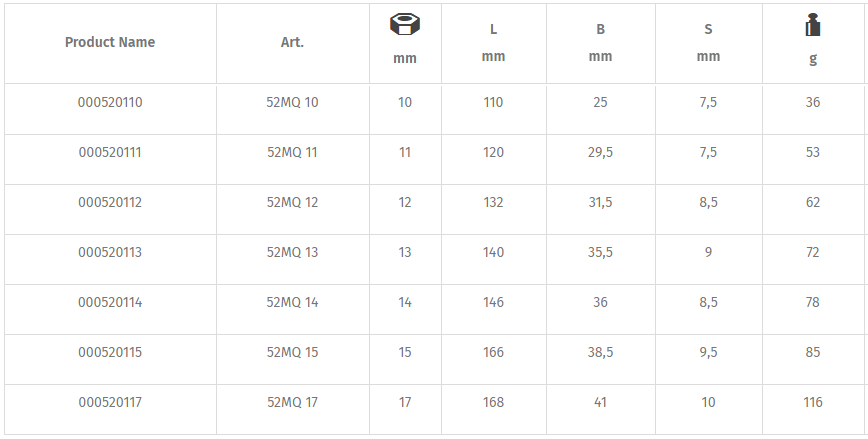Image resolution: width=868 pixels, height=439 pixels.
Task: Click the 38,5 width value
Action: tap(600, 352)
